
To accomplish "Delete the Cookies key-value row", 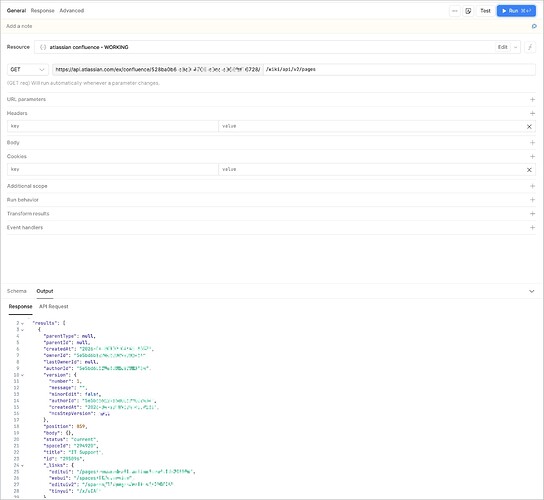I will click(x=529, y=170).
